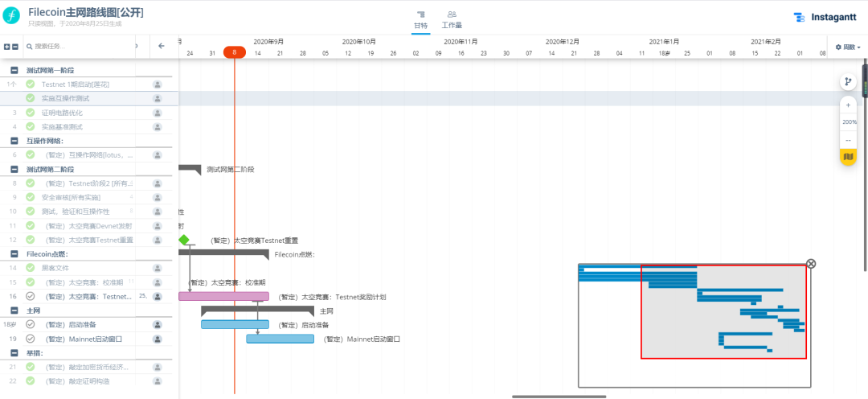
Task: Click the today marker labeled 8
Action: tap(234, 52)
